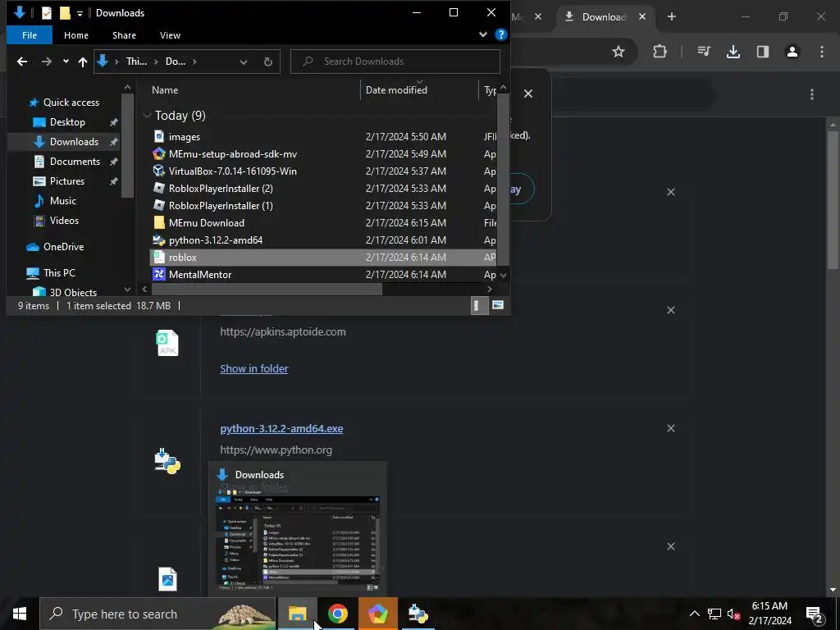Select This PC in navigation pane
Screen dimensions: 840x630
pos(59,272)
